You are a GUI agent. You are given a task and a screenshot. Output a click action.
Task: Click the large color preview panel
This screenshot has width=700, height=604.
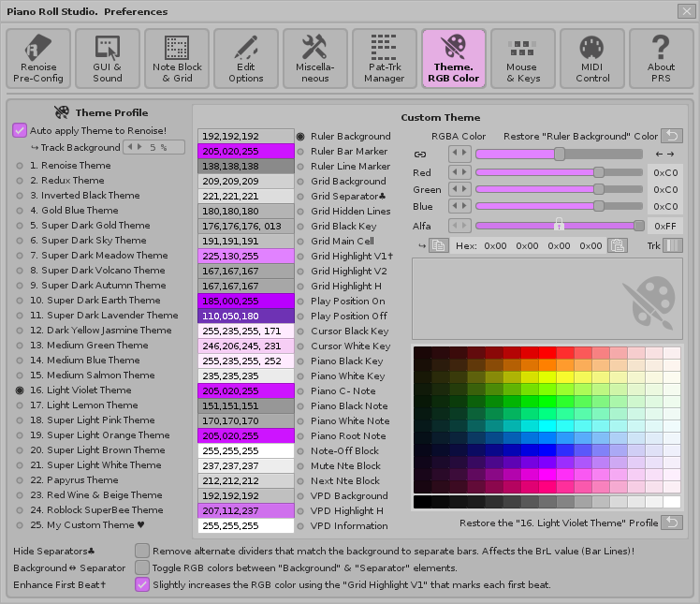pyautogui.click(x=547, y=299)
